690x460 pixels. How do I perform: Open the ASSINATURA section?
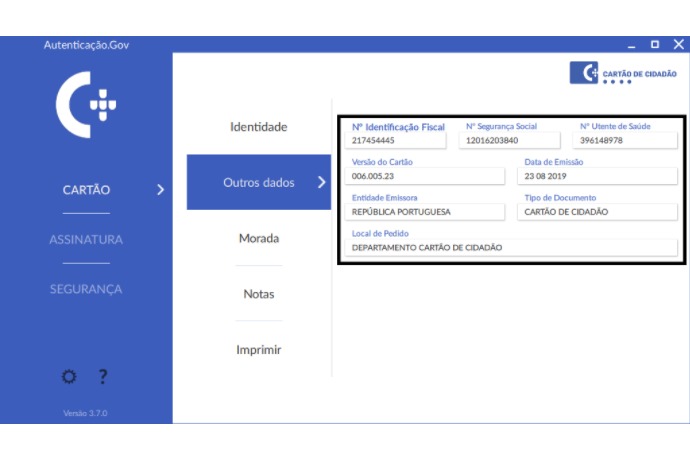(x=86, y=239)
